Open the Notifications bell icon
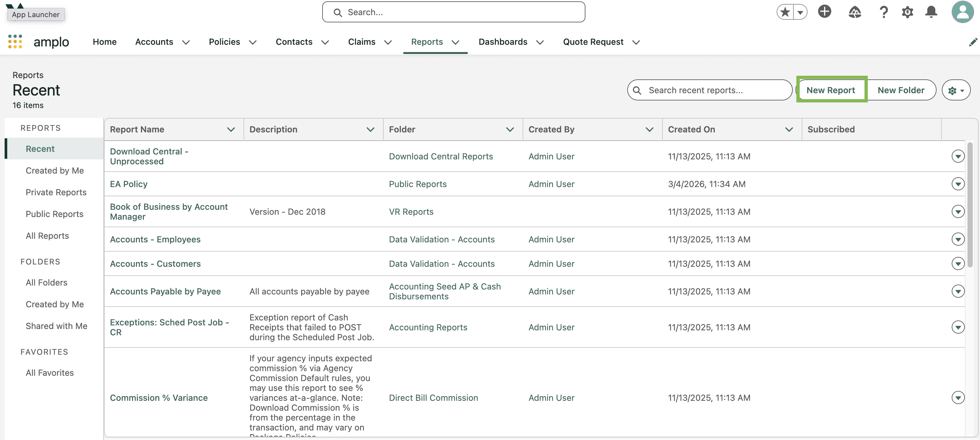The image size is (980, 440). coord(931,12)
